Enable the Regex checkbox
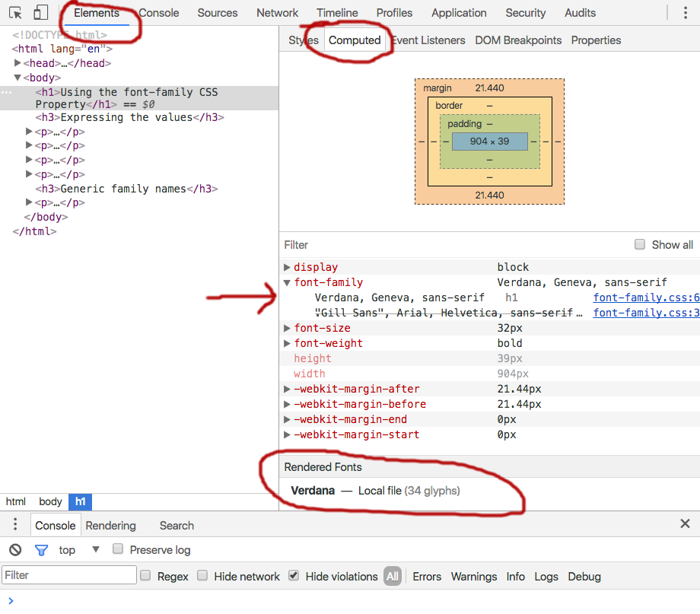 (x=145, y=576)
